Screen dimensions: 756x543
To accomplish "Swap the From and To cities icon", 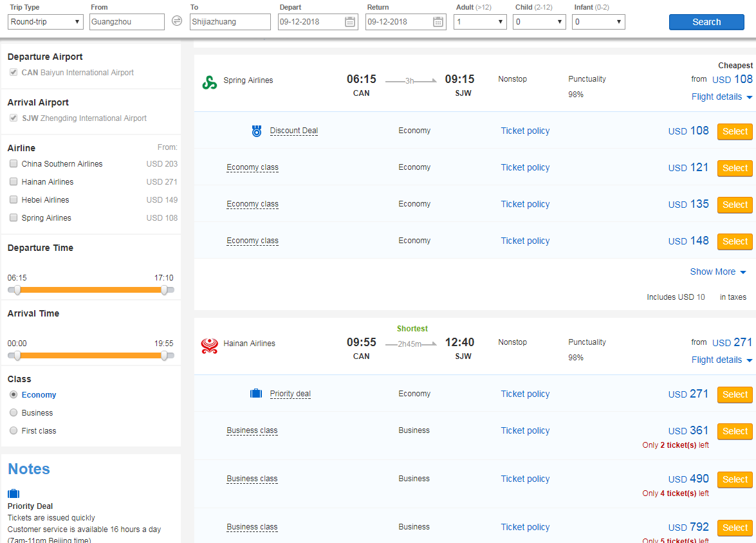I will tap(177, 21).
